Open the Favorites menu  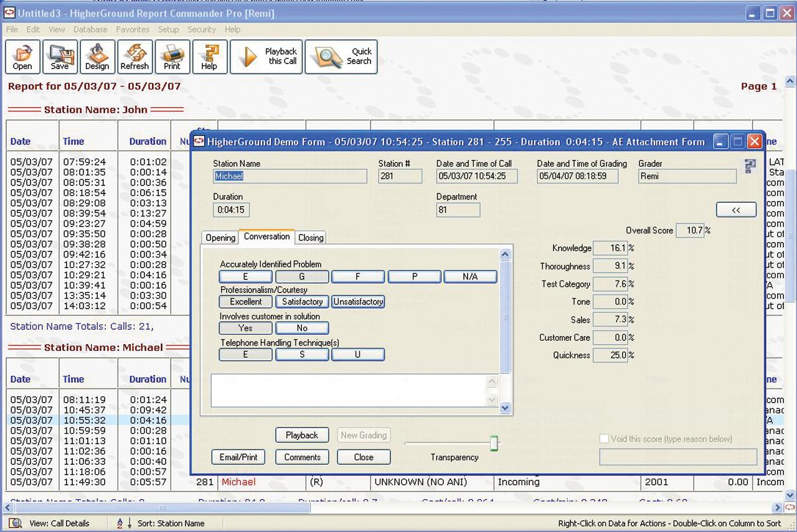[x=133, y=29]
